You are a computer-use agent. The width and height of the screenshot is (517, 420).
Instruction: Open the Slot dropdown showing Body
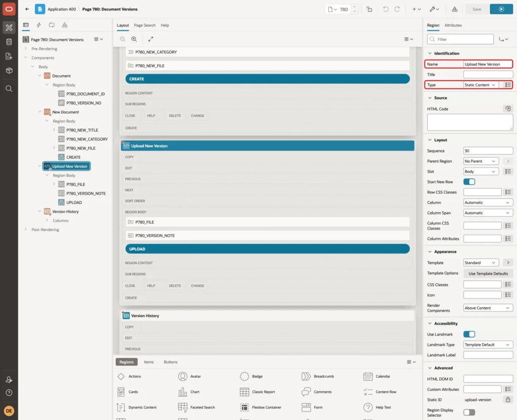click(481, 172)
